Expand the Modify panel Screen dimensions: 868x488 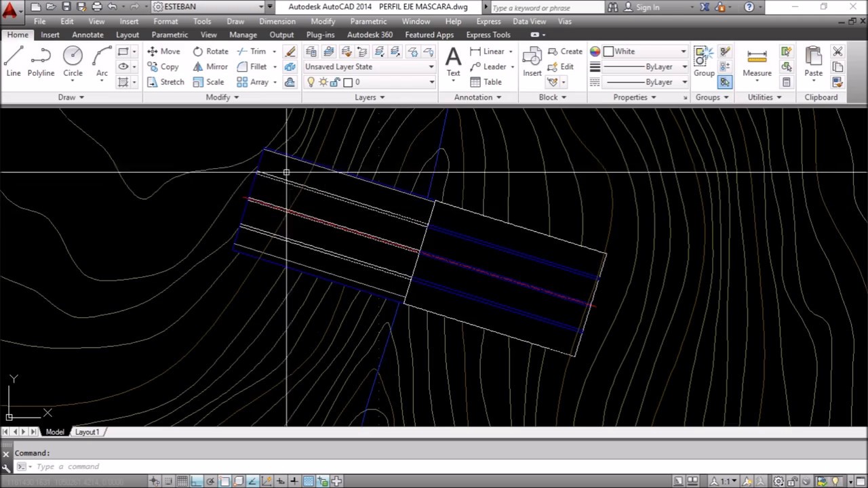(x=222, y=97)
